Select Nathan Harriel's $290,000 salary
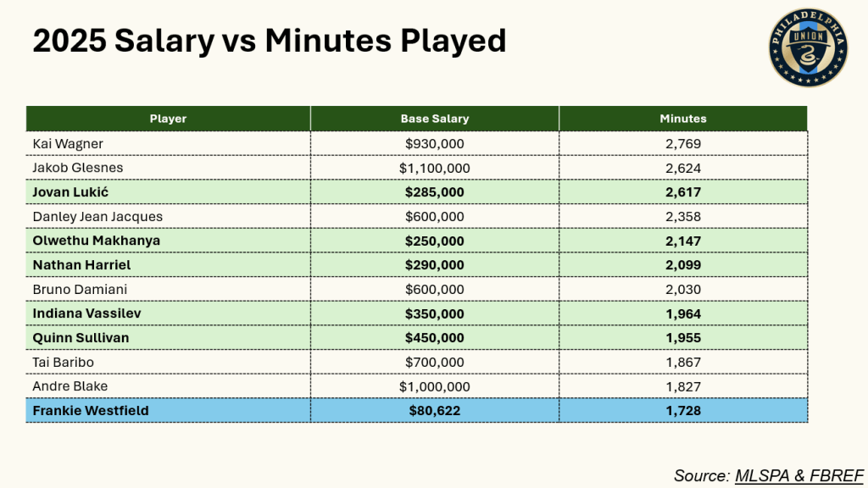868x488 pixels. pyautogui.click(x=434, y=265)
